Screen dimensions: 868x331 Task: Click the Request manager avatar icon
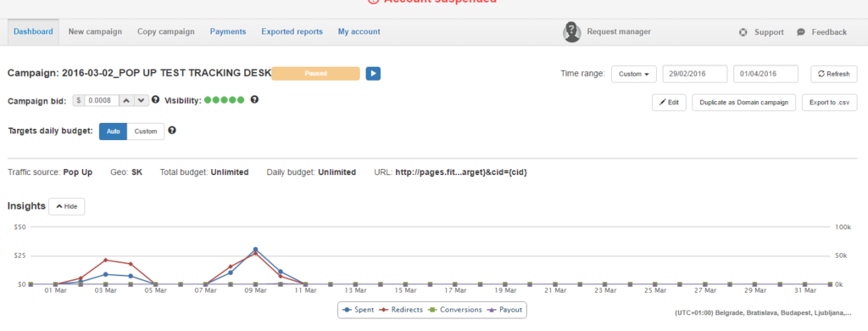coord(572,31)
